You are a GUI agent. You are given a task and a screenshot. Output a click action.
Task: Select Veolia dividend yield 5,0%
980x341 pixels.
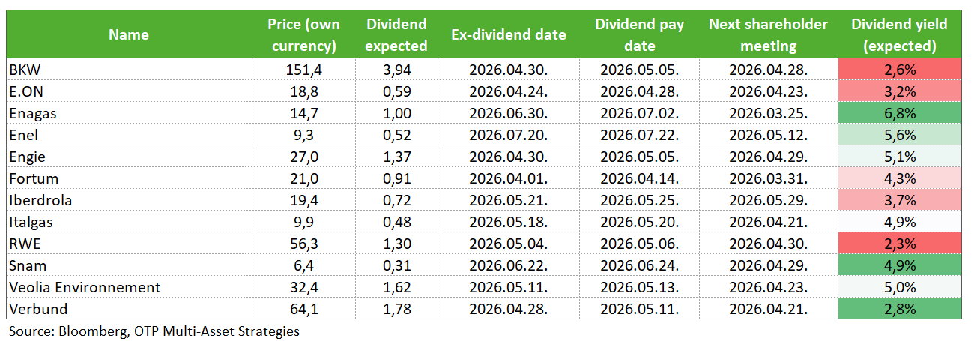(899, 287)
